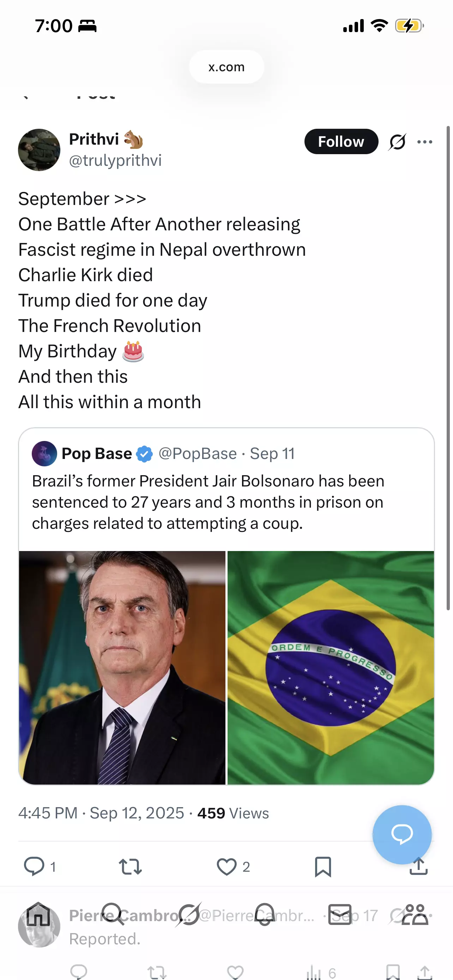
Task: Tap the reply speech bubble icon
Action: pyautogui.click(x=34, y=866)
